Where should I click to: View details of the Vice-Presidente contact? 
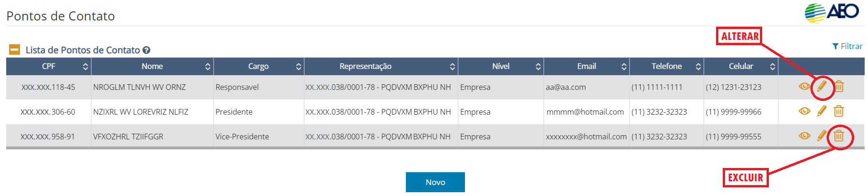pyautogui.click(x=804, y=136)
